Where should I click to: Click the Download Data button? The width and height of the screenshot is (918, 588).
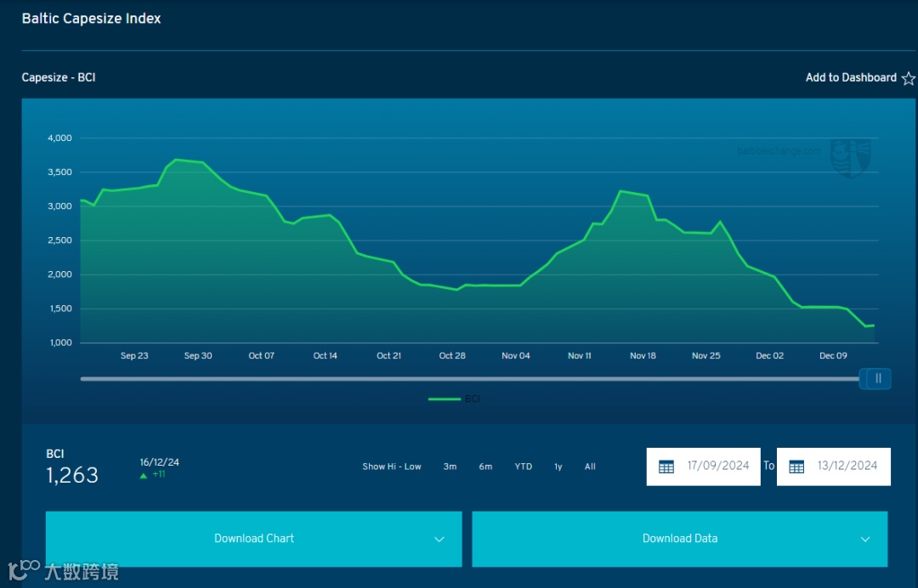[x=680, y=539]
